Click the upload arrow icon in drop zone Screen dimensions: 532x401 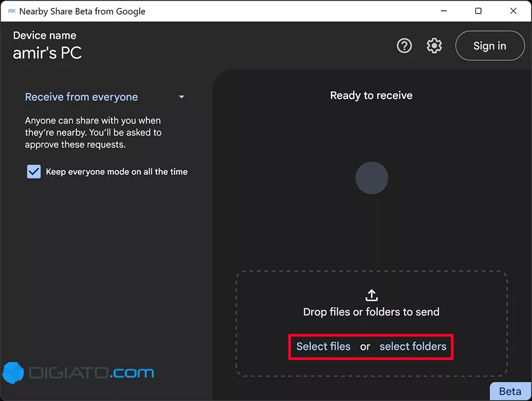(x=371, y=295)
